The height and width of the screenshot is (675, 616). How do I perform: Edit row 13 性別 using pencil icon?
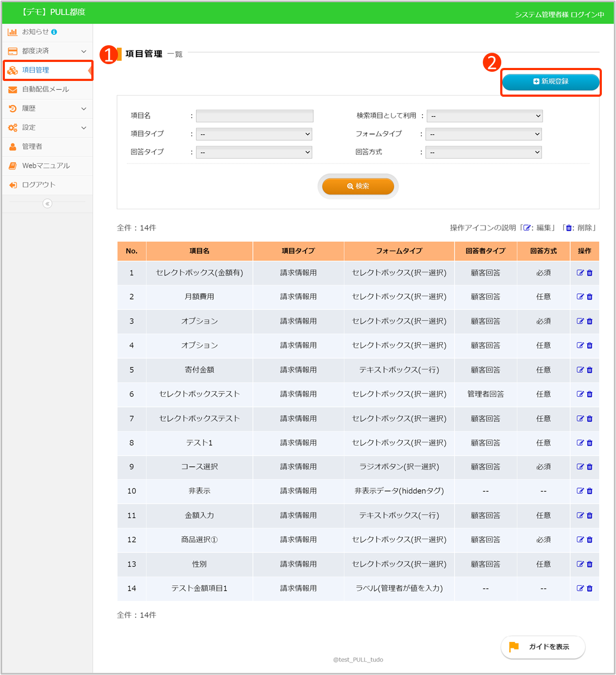pos(580,564)
